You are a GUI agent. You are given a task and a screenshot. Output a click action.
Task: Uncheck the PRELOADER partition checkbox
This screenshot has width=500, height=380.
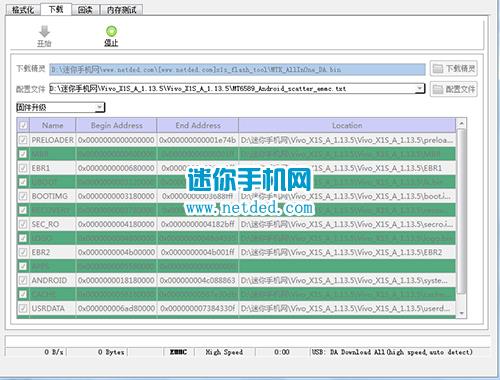[23, 140]
